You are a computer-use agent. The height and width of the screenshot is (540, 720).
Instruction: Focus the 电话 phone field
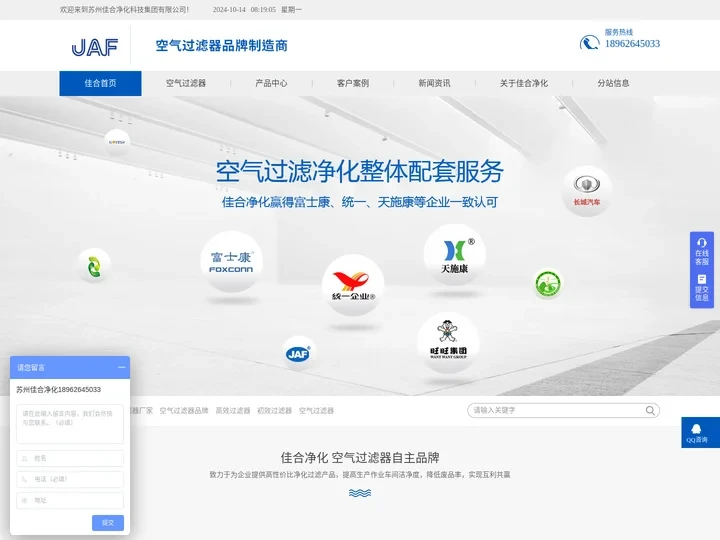[70, 479]
